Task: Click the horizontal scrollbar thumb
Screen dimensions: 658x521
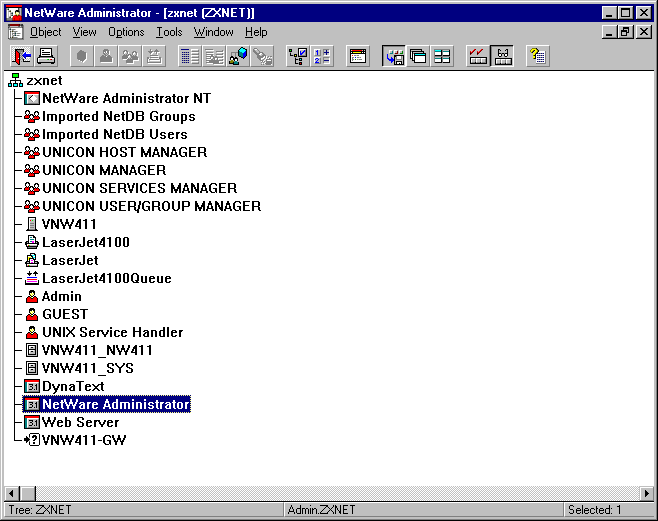Action: click(28, 493)
